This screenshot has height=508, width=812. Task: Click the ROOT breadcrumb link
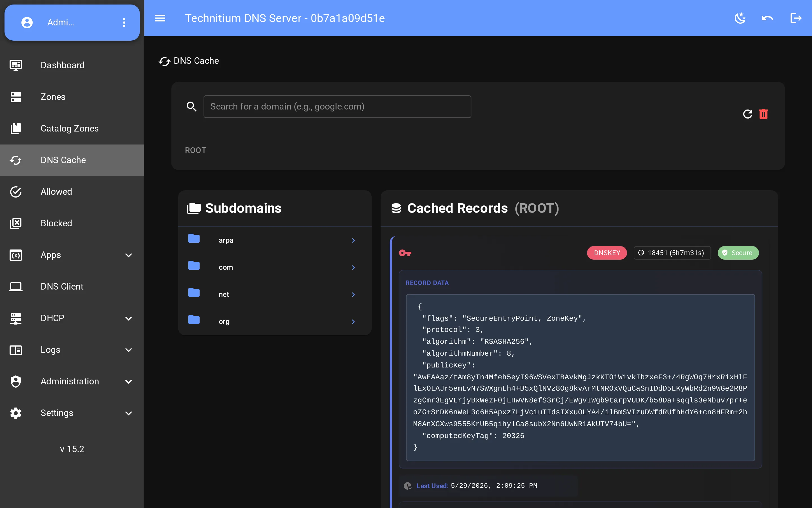pyautogui.click(x=196, y=150)
